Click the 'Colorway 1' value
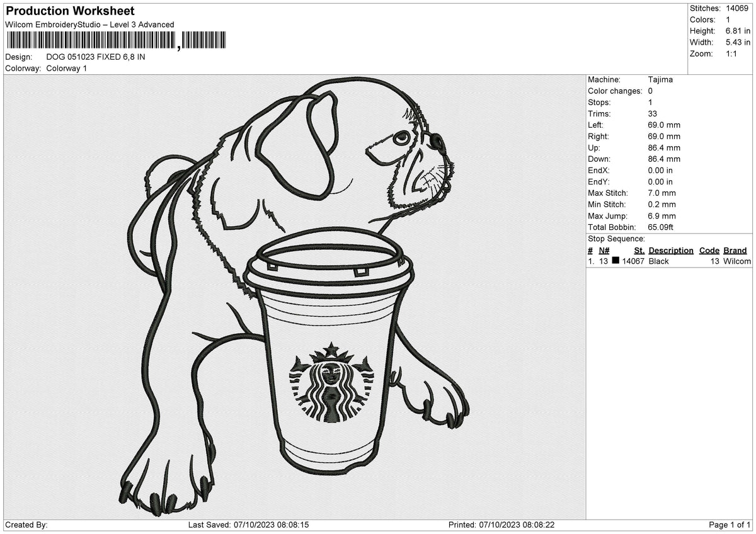This screenshot has height=534, width=756. click(x=67, y=68)
